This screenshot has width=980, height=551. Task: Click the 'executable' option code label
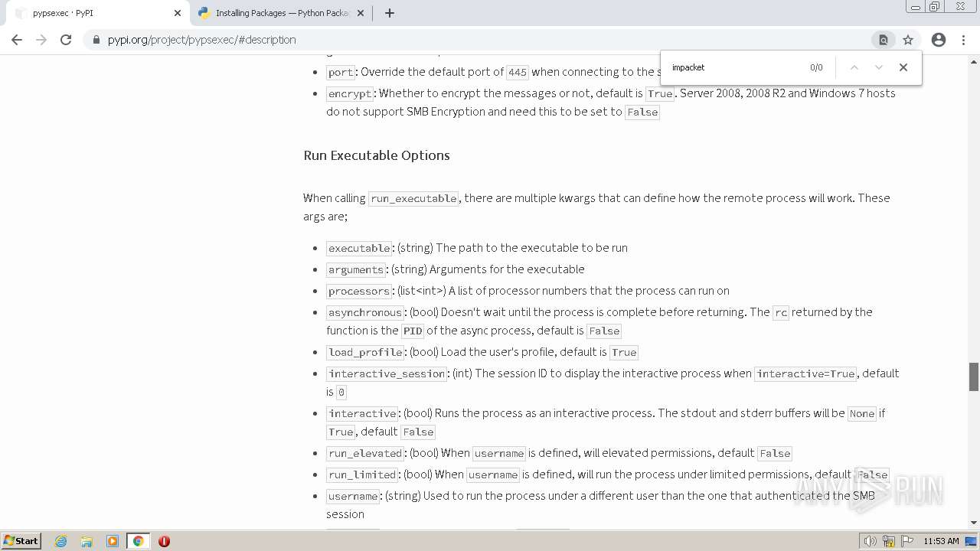tap(359, 248)
